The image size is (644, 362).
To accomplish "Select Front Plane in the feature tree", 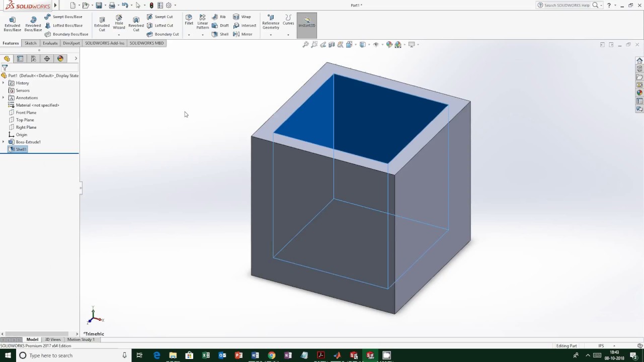I will pyautogui.click(x=22, y=113).
